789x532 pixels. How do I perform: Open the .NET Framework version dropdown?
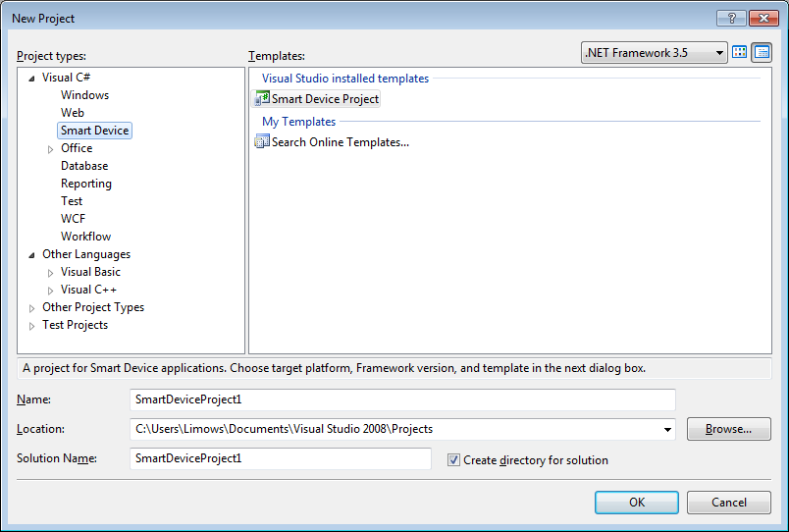719,53
